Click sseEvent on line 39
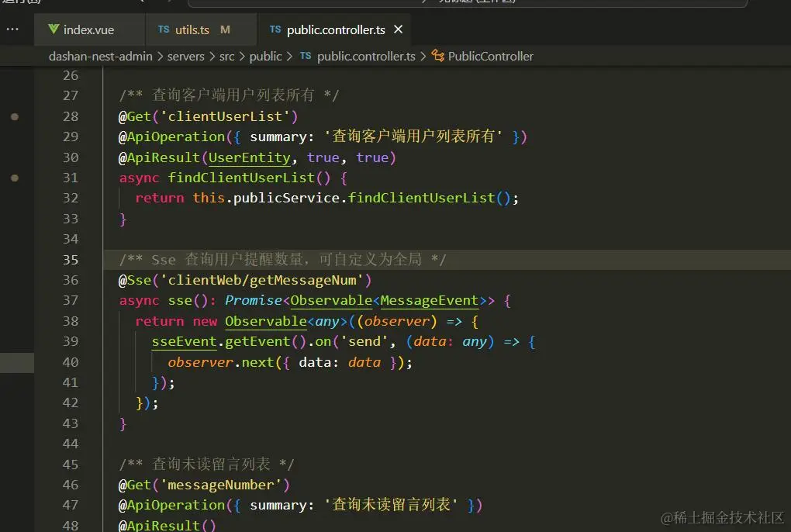 coord(184,341)
